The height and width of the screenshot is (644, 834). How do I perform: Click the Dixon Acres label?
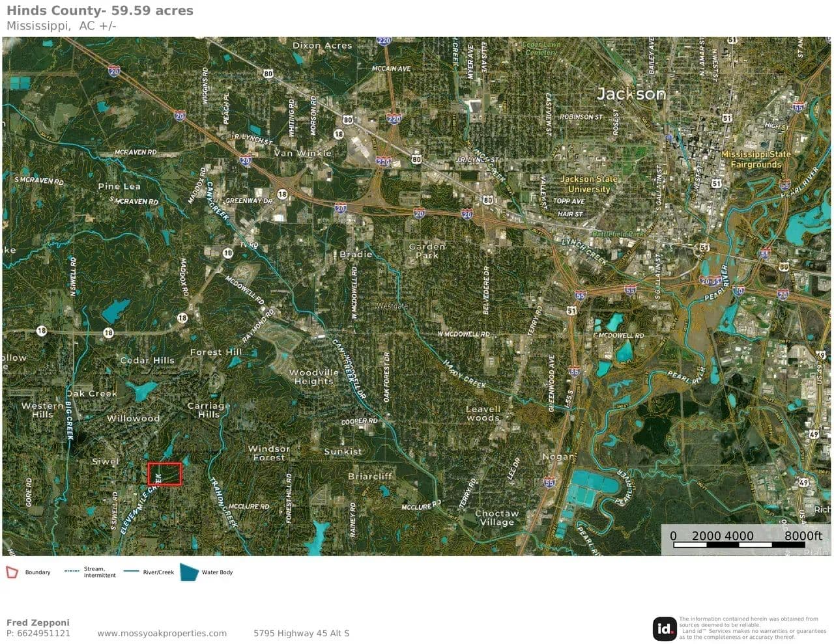click(x=322, y=46)
